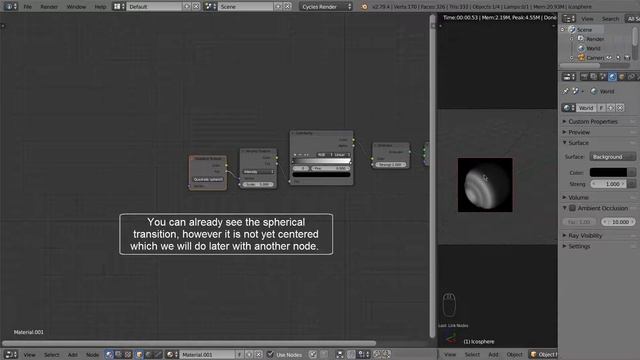
Task: Add a new scene
Action: click(x=278, y=7)
